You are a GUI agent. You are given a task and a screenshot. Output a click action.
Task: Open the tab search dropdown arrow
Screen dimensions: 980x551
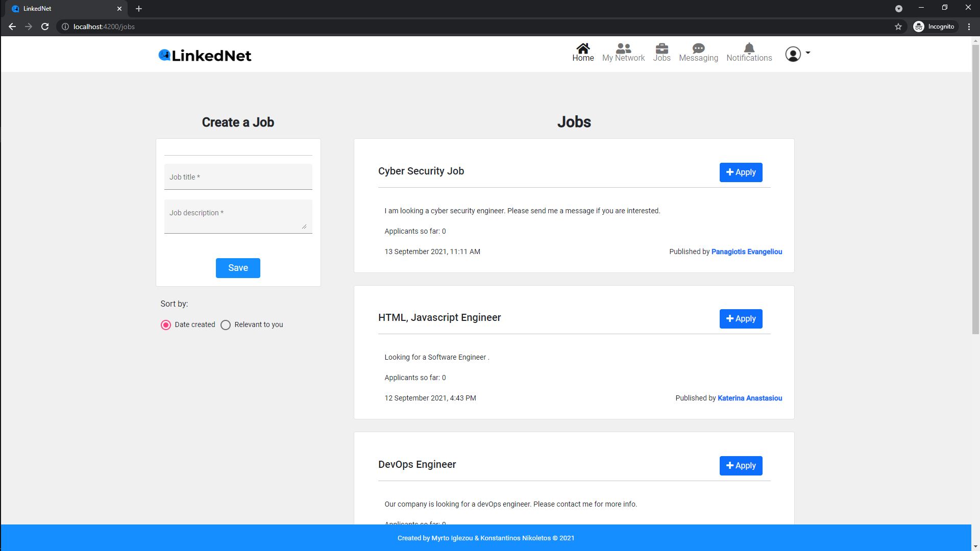click(x=899, y=8)
